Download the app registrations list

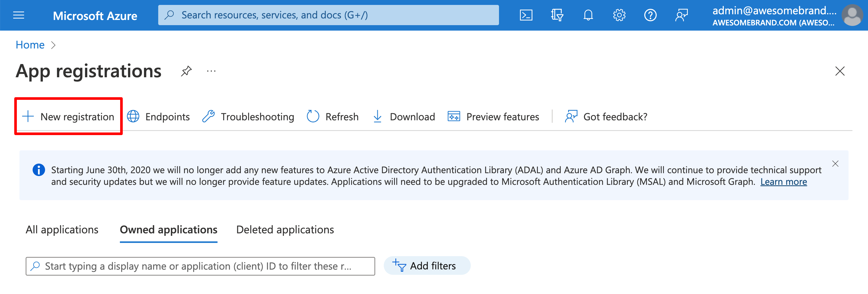tap(404, 117)
